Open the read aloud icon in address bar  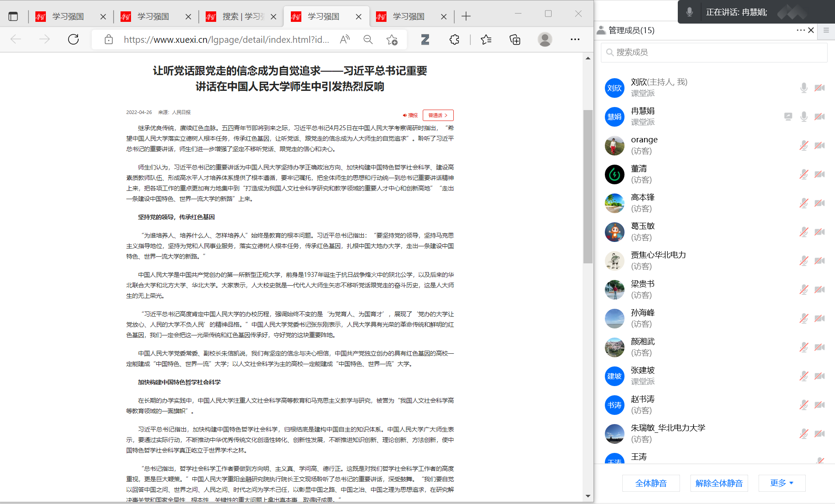pyautogui.click(x=345, y=40)
